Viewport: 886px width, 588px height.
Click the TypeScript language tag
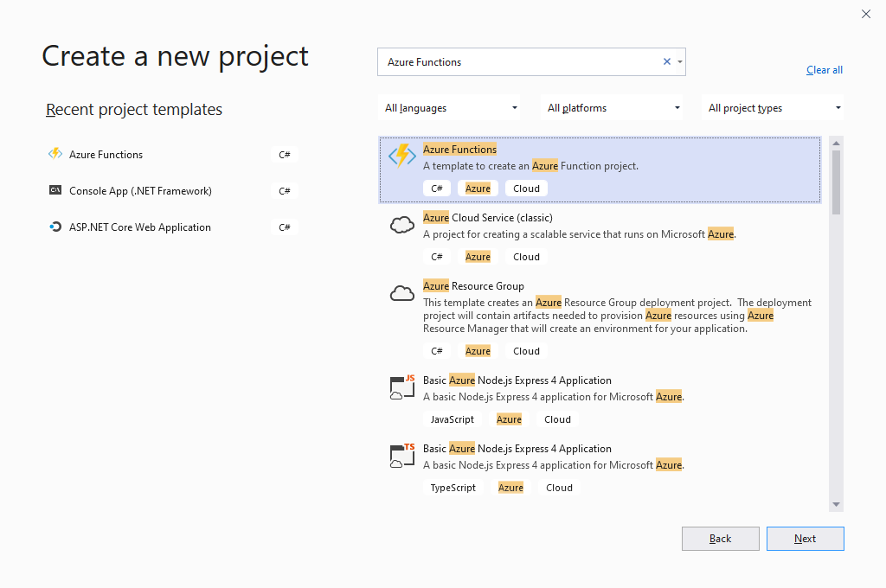(453, 488)
